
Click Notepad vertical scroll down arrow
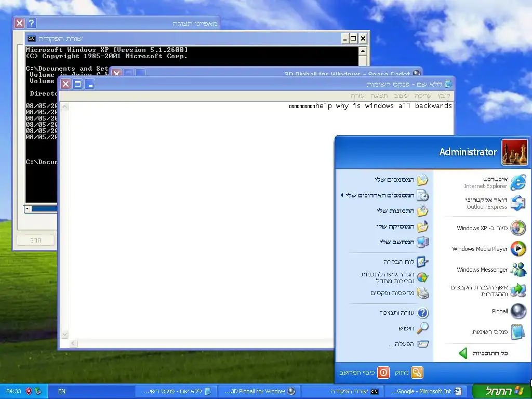(65, 334)
